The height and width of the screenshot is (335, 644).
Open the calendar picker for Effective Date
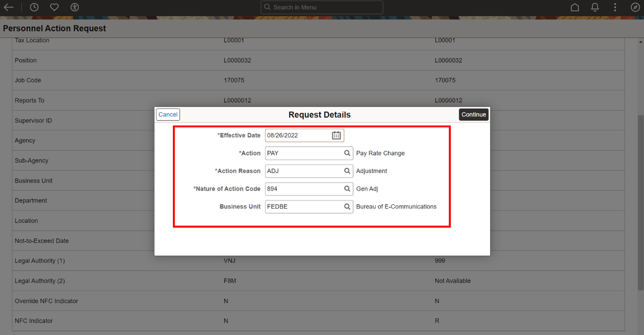[336, 135]
